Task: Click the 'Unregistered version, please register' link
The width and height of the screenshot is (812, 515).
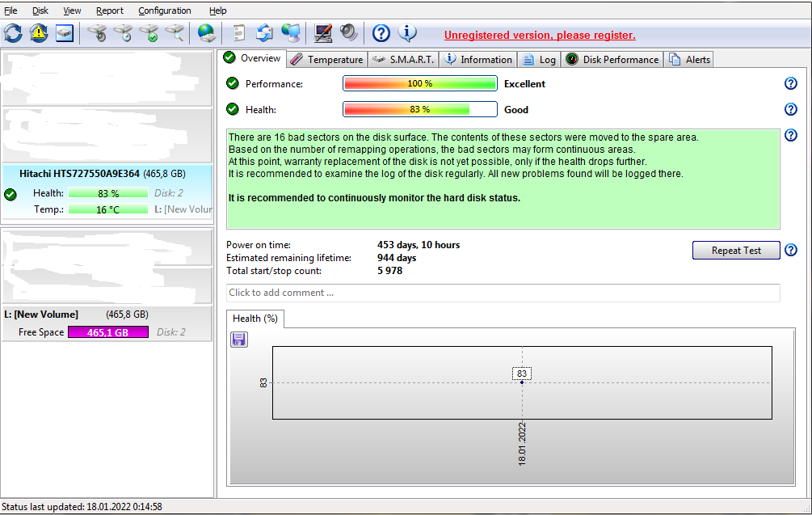Action: tap(540, 35)
